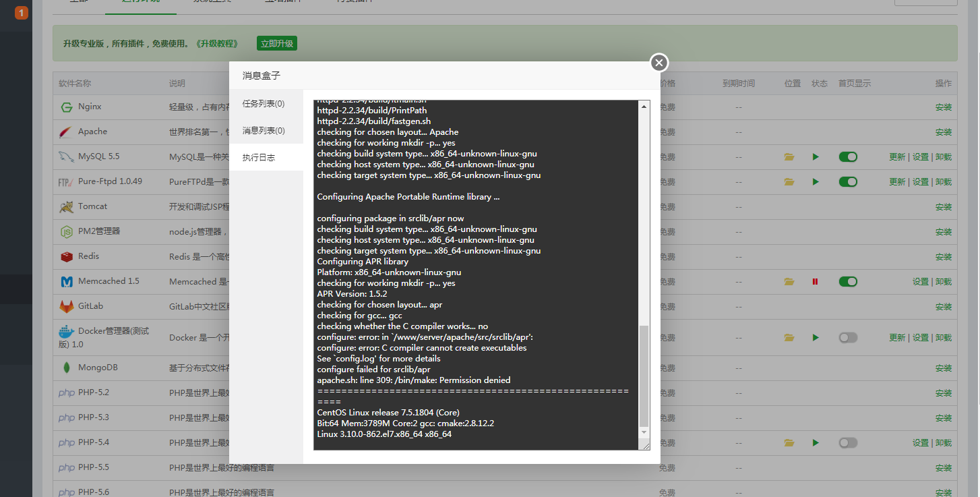This screenshot has height=497, width=980.
Task: Click Memcached red paused status icon
Action: click(x=816, y=282)
